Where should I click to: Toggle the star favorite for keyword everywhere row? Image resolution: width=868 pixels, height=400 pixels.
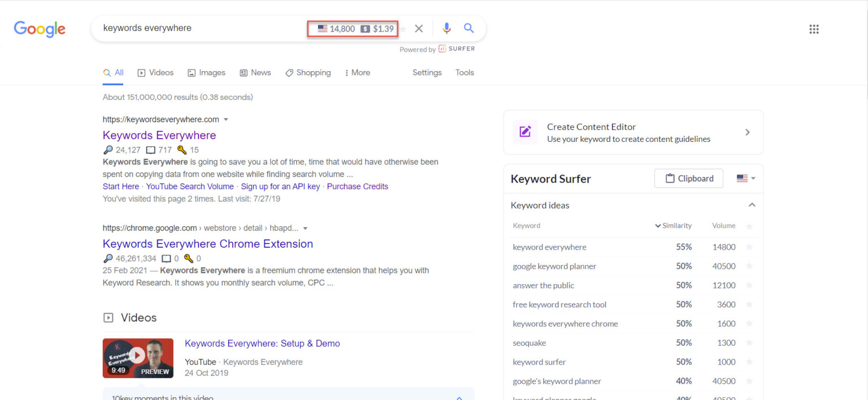pyautogui.click(x=749, y=247)
